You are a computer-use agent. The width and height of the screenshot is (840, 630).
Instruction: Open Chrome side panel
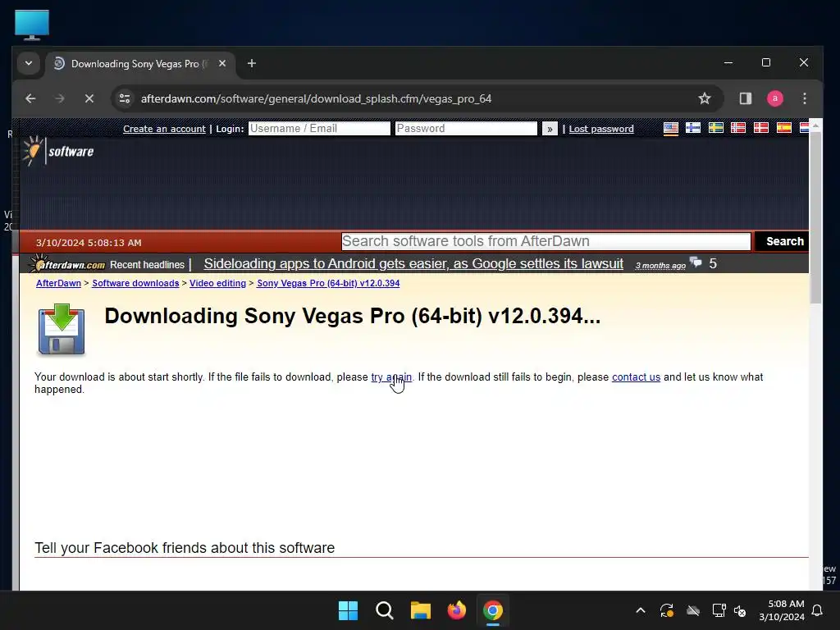[745, 98]
